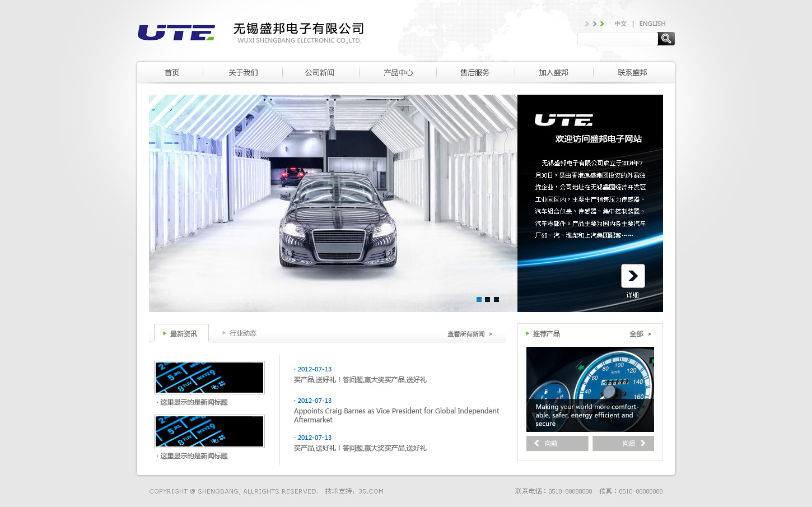812x507 pixels.
Task: Open the second keypad news thumbnail
Action: coord(209,431)
